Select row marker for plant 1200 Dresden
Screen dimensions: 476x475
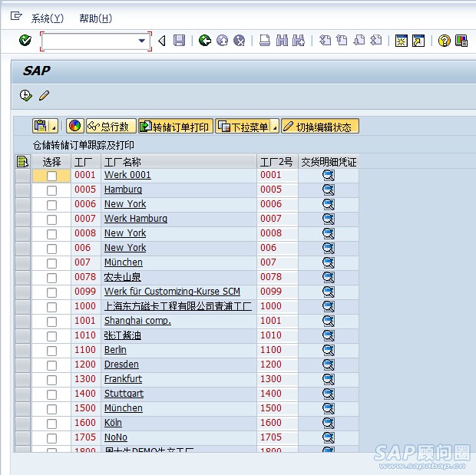[x=22, y=365]
